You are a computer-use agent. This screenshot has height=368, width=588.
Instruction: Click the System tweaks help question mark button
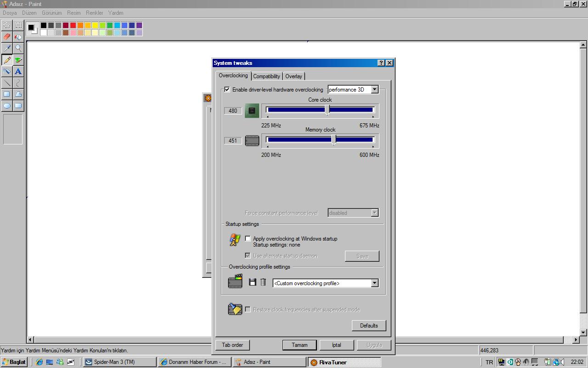(381, 63)
